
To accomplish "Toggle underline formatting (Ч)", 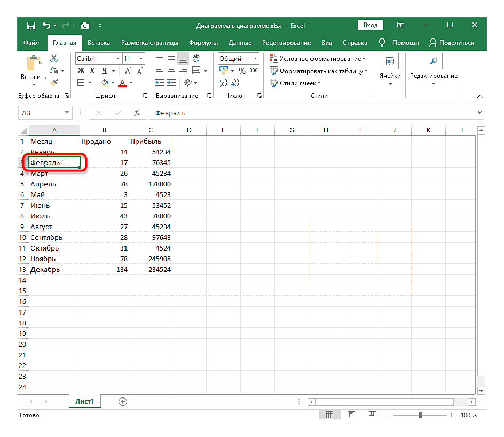I will (105, 71).
